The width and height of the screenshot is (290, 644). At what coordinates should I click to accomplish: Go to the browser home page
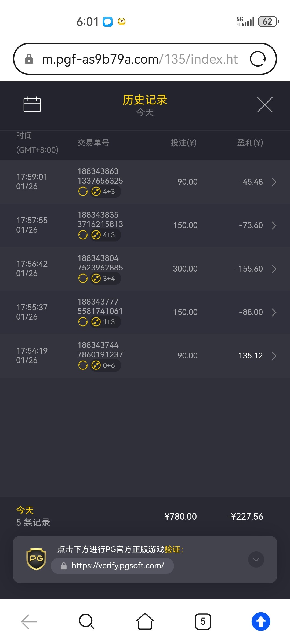click(x=145, y=621)
